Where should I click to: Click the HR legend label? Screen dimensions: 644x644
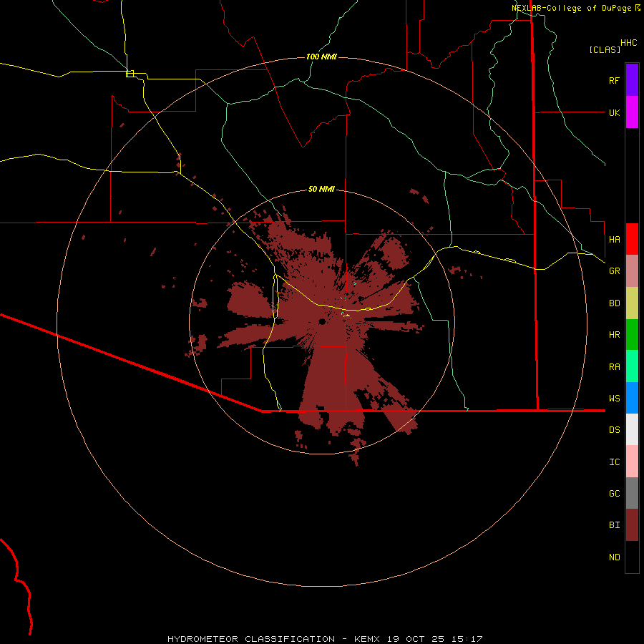tap(614, 335)
